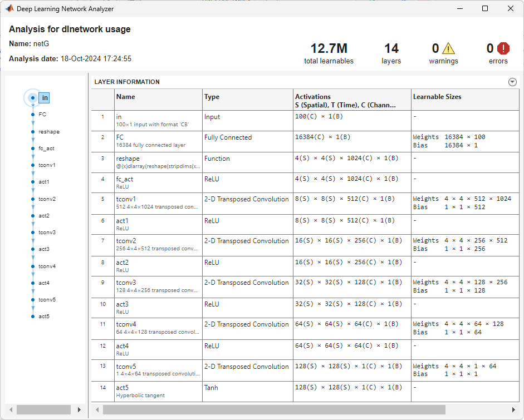Click the 'Tanh' type cell

[x=248, y=391]
